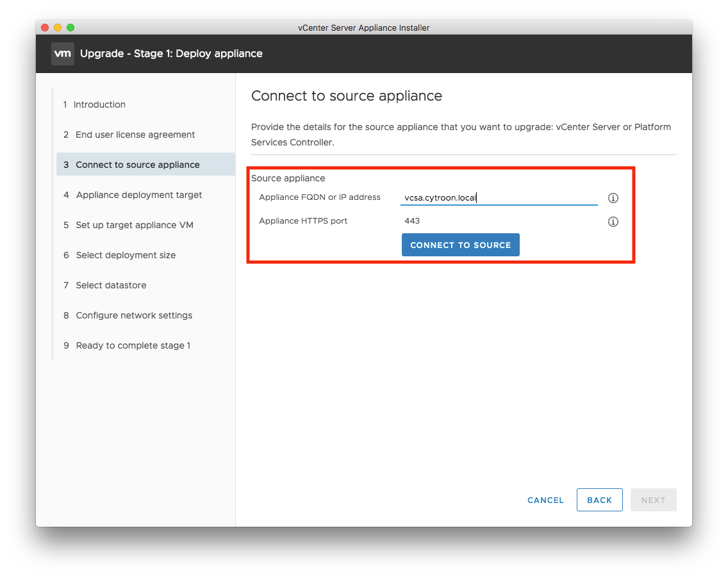The height and width of the screenshot is (578, 728).
Task: Select step 3 Connect to source appliance
Action: pos(145,164)
